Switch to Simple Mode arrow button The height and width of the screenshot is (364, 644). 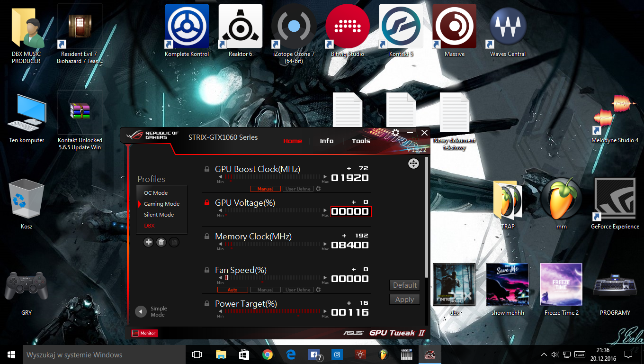pos(141,311)
